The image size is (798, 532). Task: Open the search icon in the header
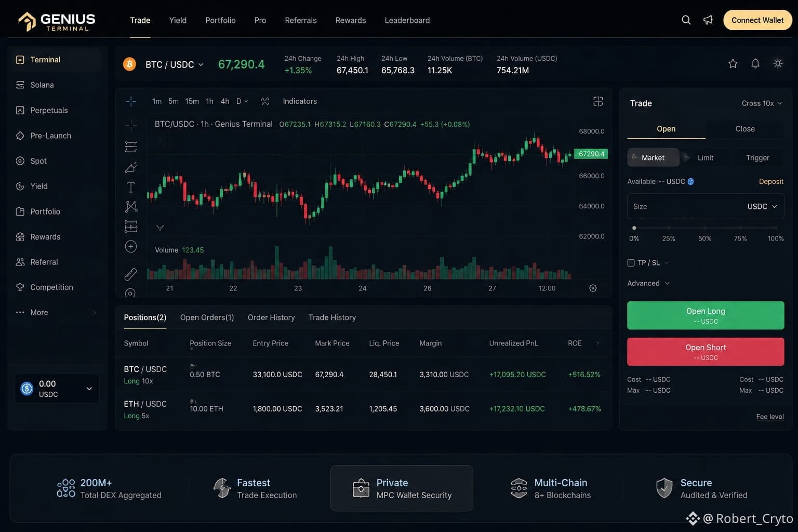686,20
